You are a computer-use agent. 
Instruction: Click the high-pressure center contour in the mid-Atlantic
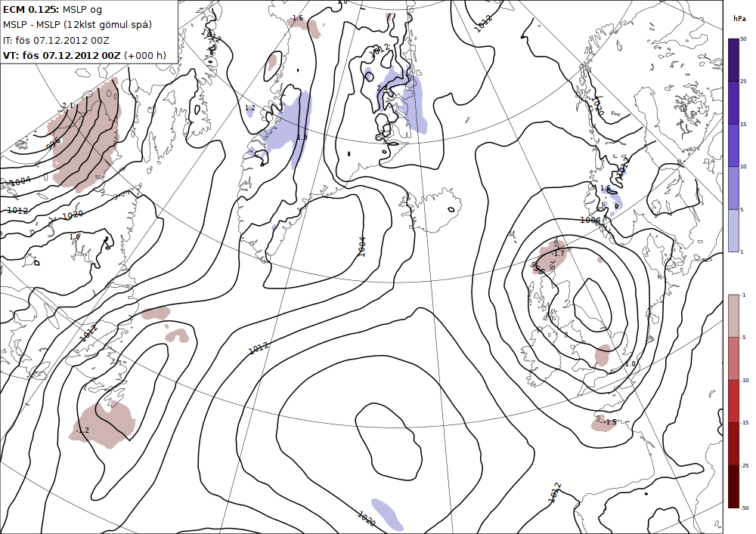[x=389, y=442]
